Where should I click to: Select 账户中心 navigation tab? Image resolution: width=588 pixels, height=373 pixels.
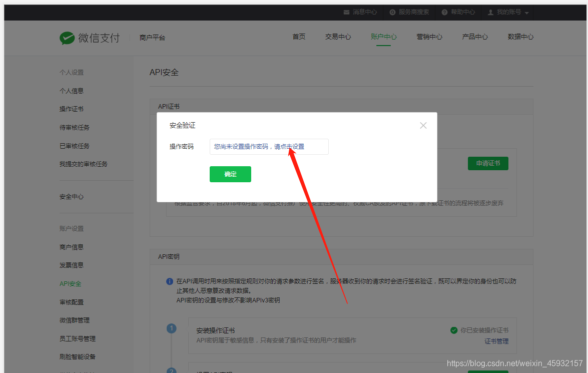coord(384,37)
